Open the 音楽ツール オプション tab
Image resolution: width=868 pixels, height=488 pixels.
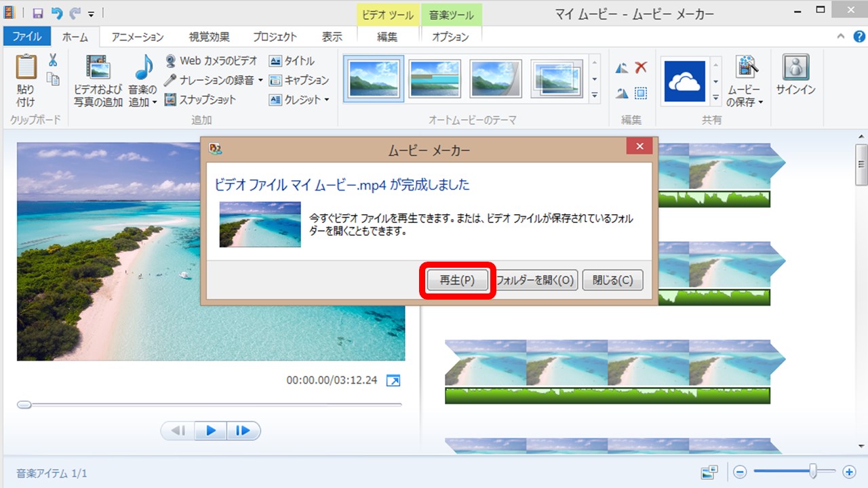451,37
